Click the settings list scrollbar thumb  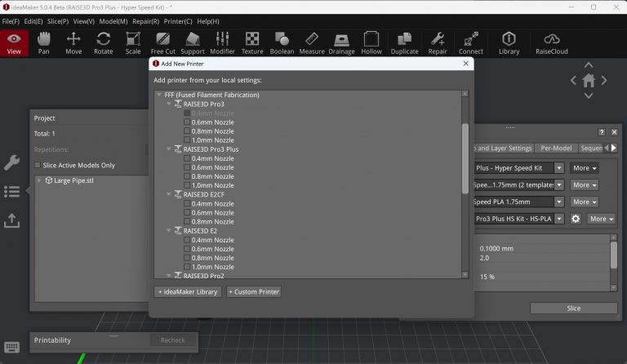tap(614, 255)
